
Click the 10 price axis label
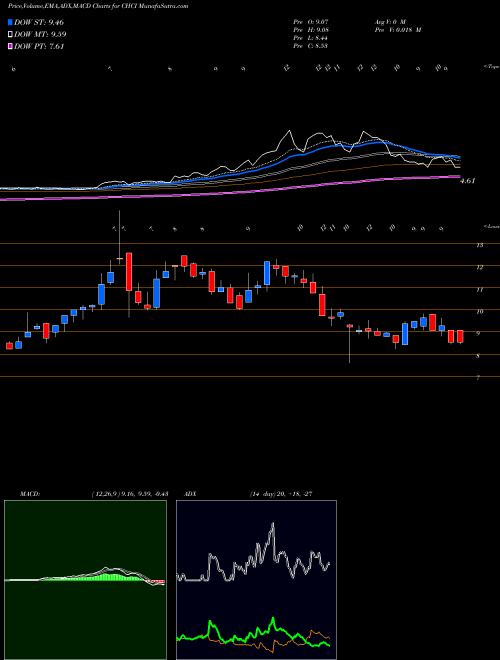pyautogui.click(x=479, y=311)
